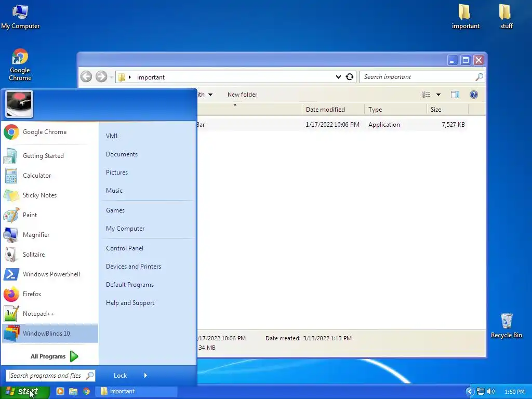Click the media player taskbar icon

coord(60,391)
